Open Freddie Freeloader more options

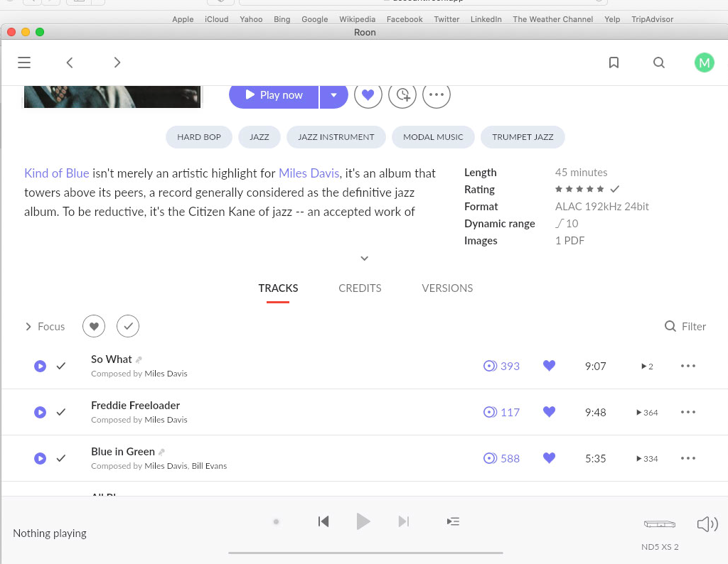(688, 412)
